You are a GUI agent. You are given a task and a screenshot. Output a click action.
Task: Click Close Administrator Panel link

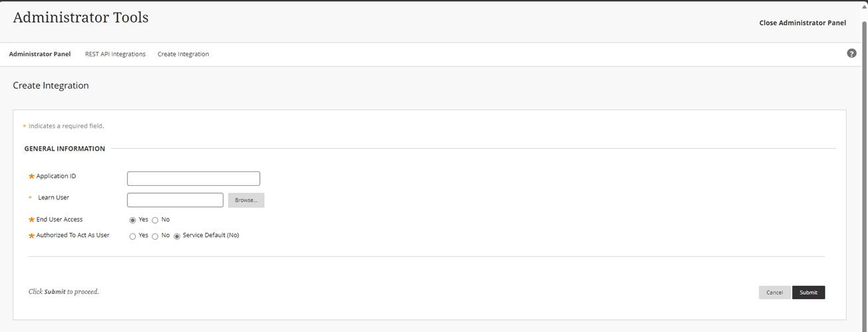[x=802, y=23]
